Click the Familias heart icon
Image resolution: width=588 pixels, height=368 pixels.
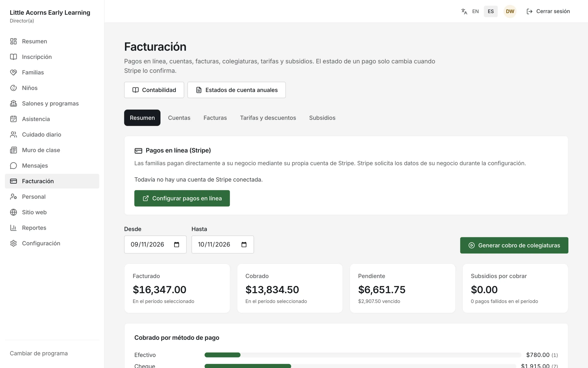point(13,72)
